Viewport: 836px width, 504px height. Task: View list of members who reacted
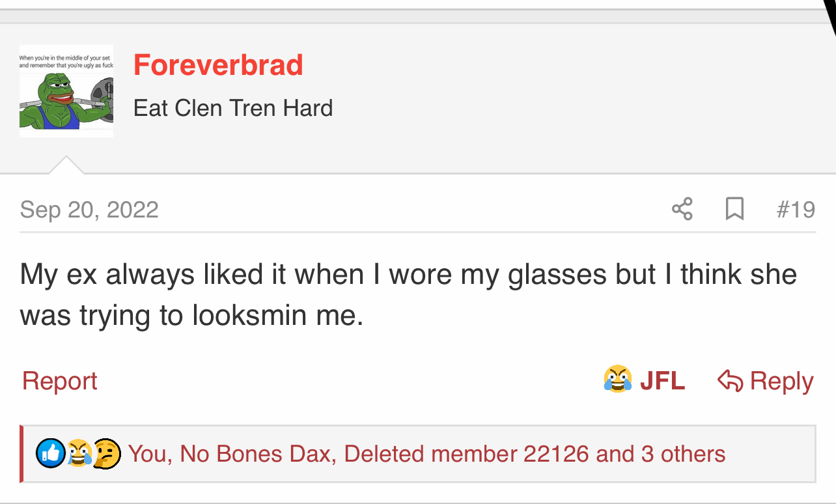tap(426, 454)
